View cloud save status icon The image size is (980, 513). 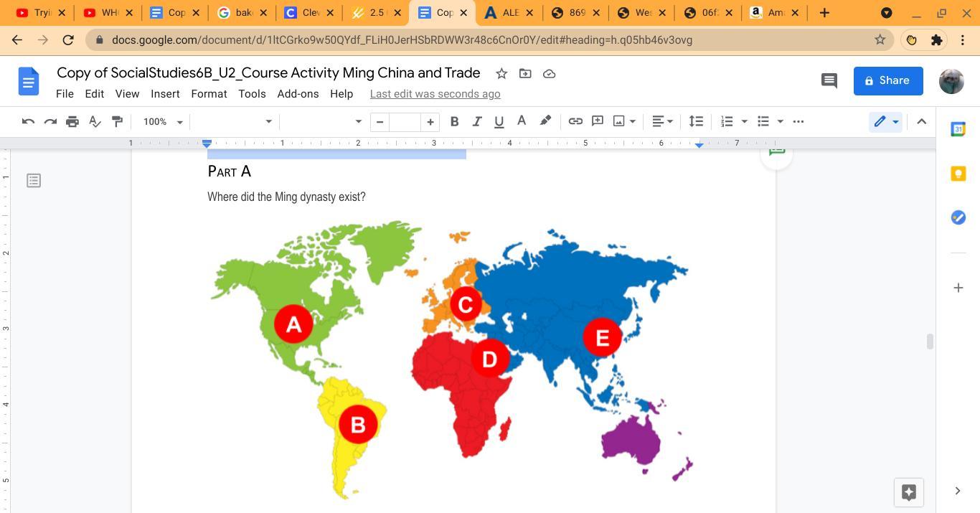549,73
